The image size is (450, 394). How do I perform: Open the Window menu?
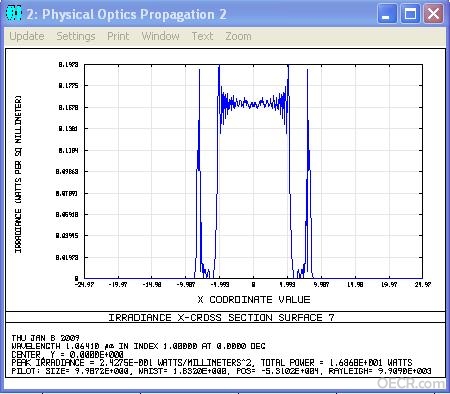pos(160,36)
